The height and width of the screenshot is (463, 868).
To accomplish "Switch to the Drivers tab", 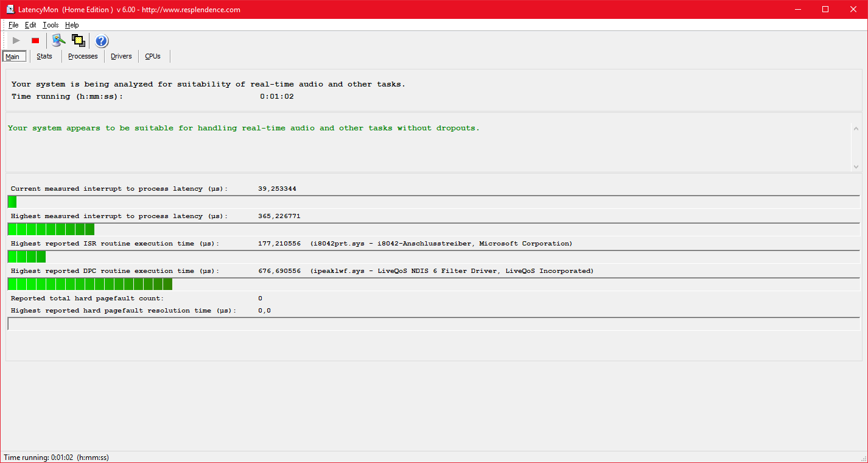I will pyautogui.click(x=121, y=56).
